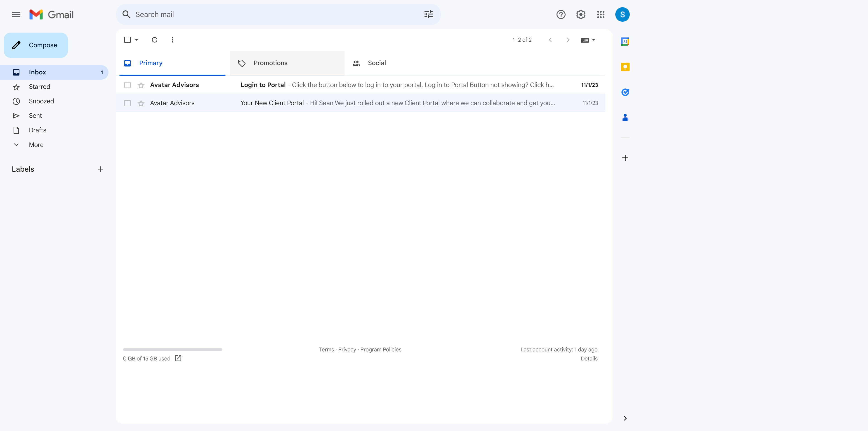
Task: Open input tools keyboard dropdown arrow
Action: click(x=593, y=40)
